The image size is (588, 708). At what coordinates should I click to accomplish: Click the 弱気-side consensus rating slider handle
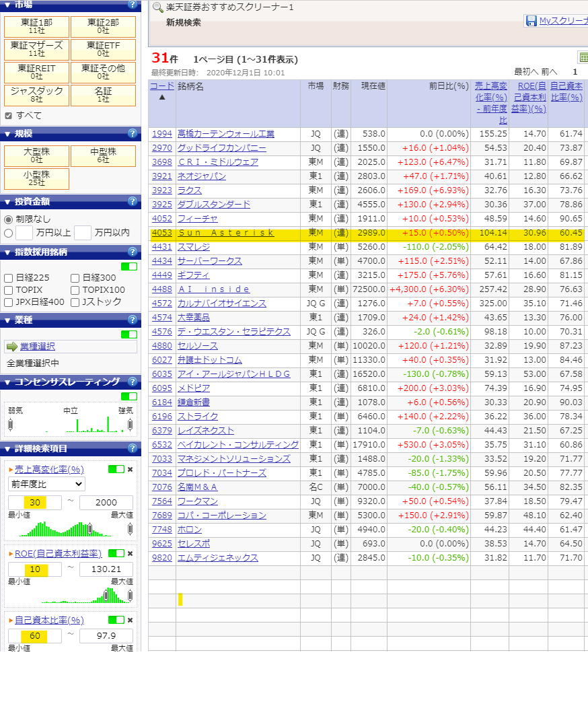click(10, 425)
